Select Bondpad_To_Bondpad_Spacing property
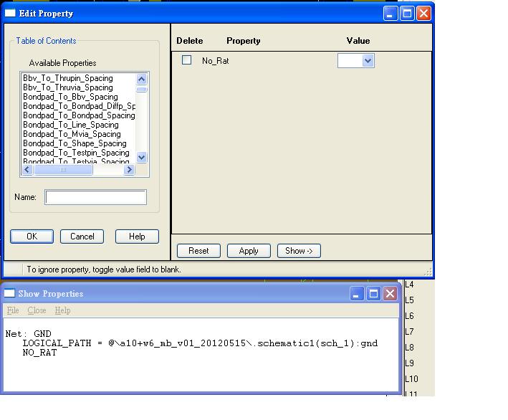 pyautogui.click(x=79, y=115)
